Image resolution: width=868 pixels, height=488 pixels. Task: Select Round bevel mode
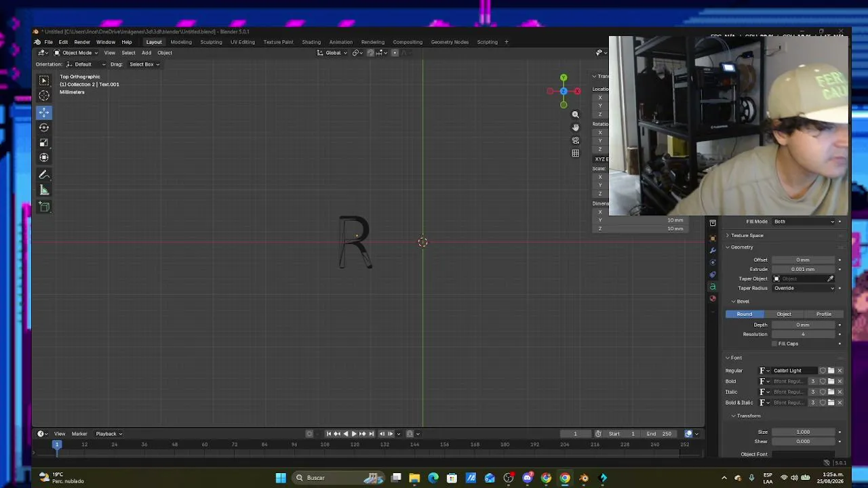745,314
